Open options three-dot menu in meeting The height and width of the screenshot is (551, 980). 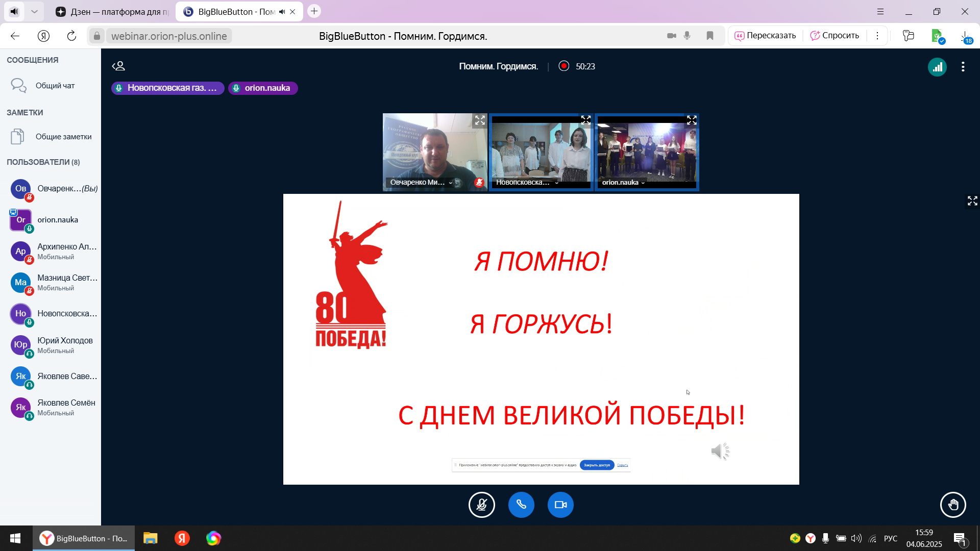(963, 67)
